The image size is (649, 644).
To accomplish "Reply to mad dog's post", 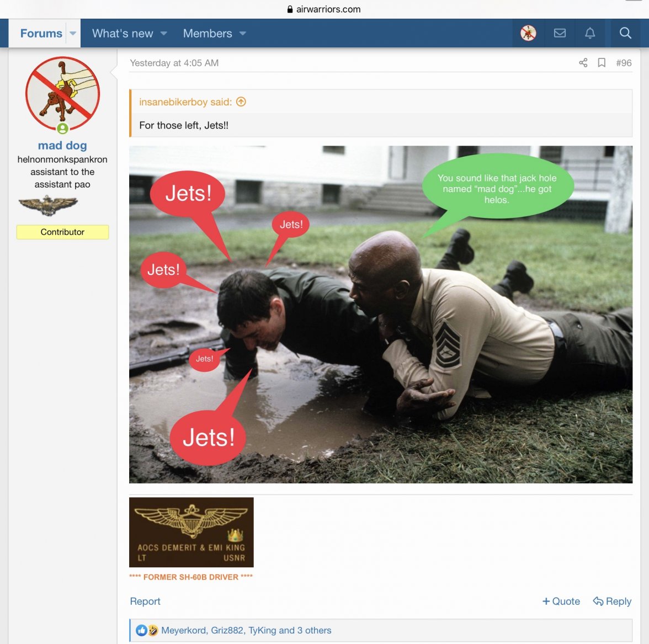I will 612,602.
